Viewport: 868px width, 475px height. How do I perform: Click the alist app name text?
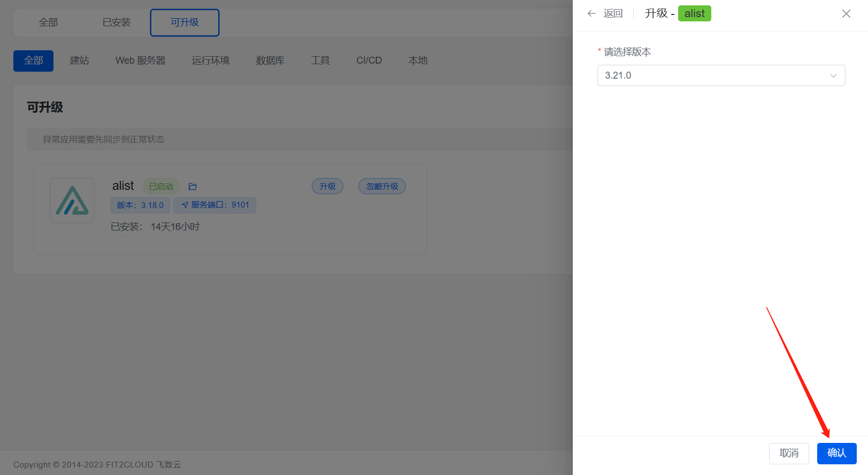tap(123, 186)
